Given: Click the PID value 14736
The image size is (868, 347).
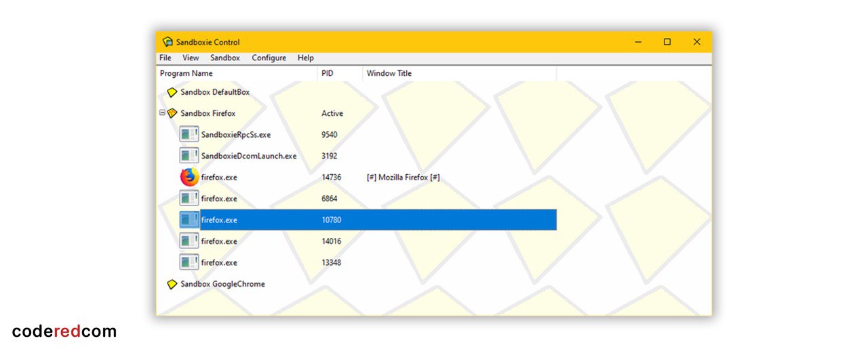Looking at the screenshot, I should [331, 178].
